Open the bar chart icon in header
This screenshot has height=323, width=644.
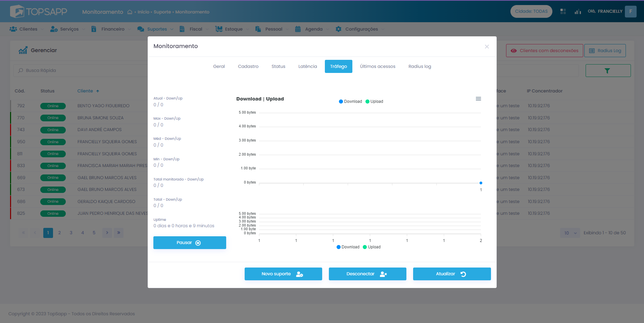point(578,11)
